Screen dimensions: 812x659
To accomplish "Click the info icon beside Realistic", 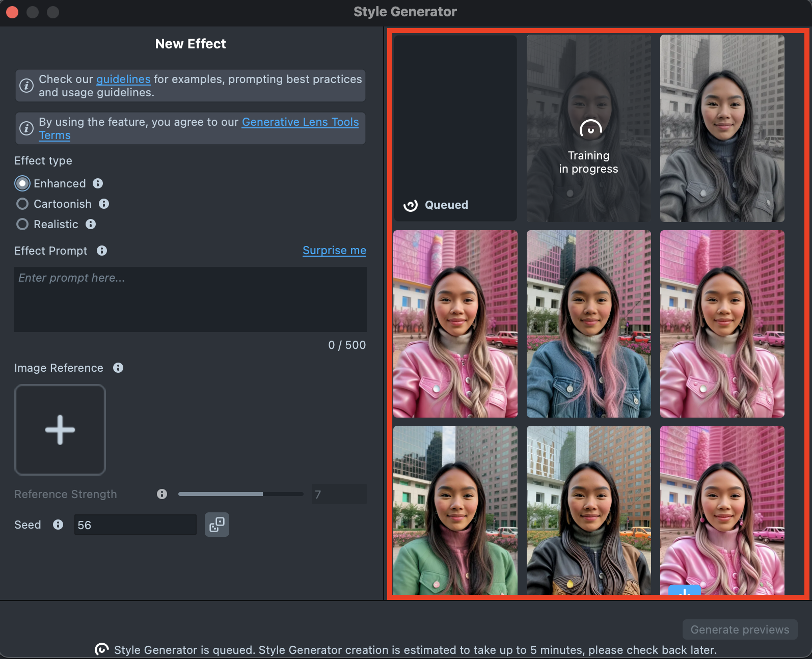I will (91, 224).
